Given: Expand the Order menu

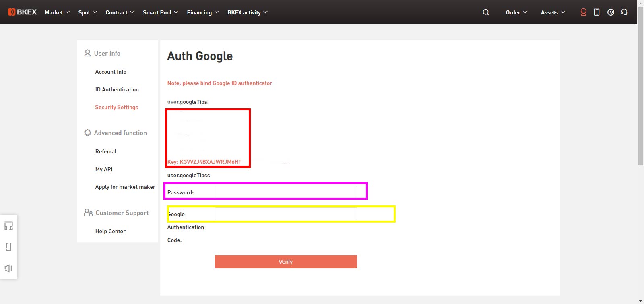Looking at the screenshot, I should tap(517, 12).
